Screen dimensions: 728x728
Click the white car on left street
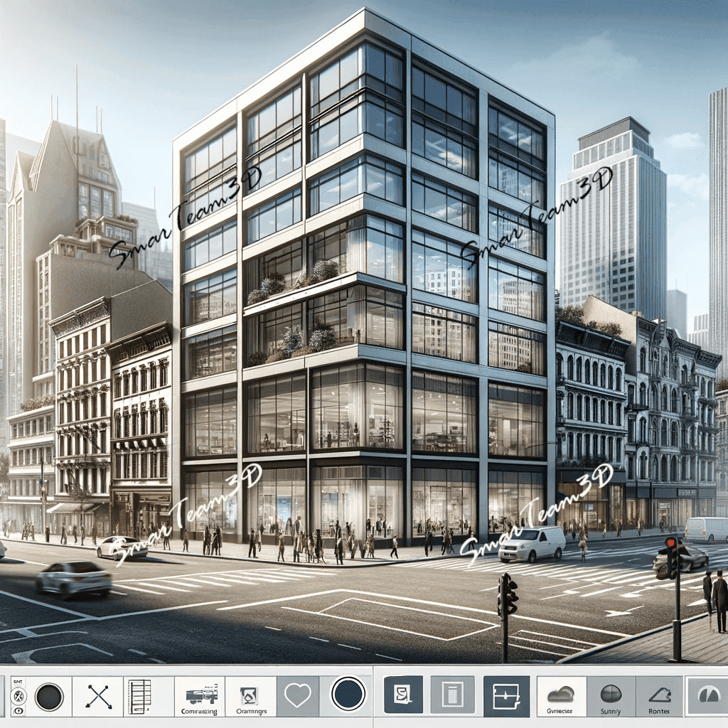74,579
